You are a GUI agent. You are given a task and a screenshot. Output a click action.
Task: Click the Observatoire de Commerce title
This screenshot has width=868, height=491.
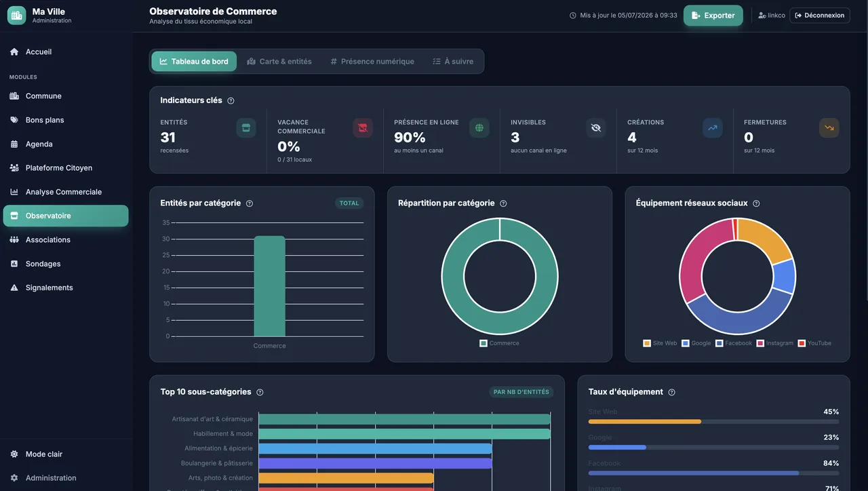pyautogui.click(x=213, y=11)
